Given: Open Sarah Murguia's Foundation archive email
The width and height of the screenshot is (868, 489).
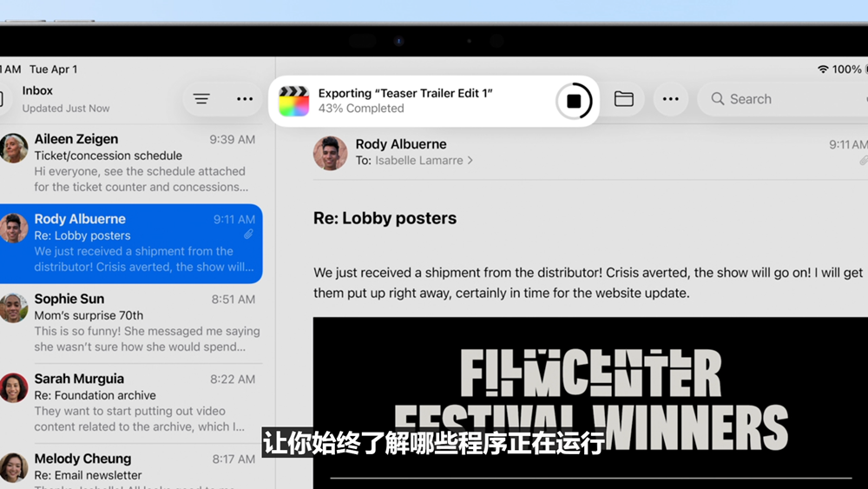Looking at the screenshot, I should point(131,403).
